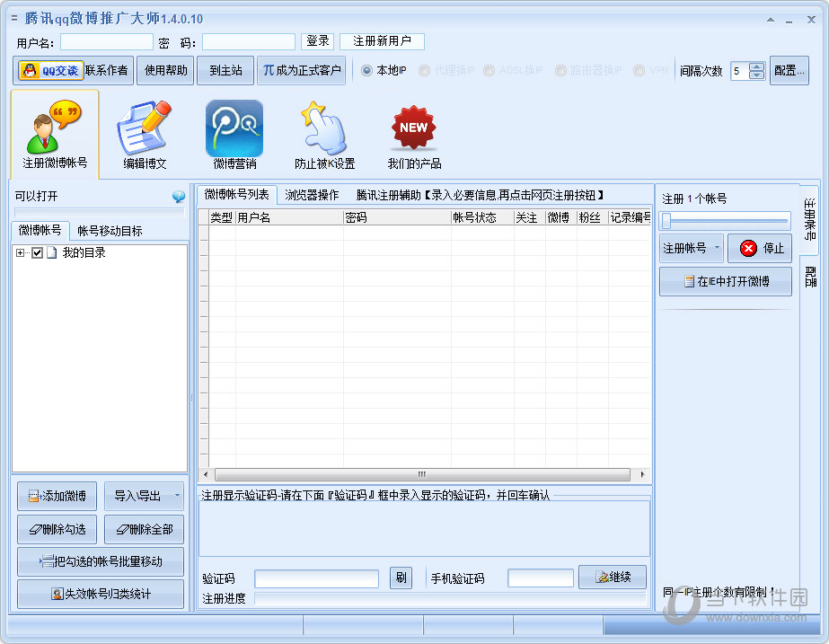Click the 微博 column header
829x644 pixels.
pyautogui.click(x=561, y=217)
